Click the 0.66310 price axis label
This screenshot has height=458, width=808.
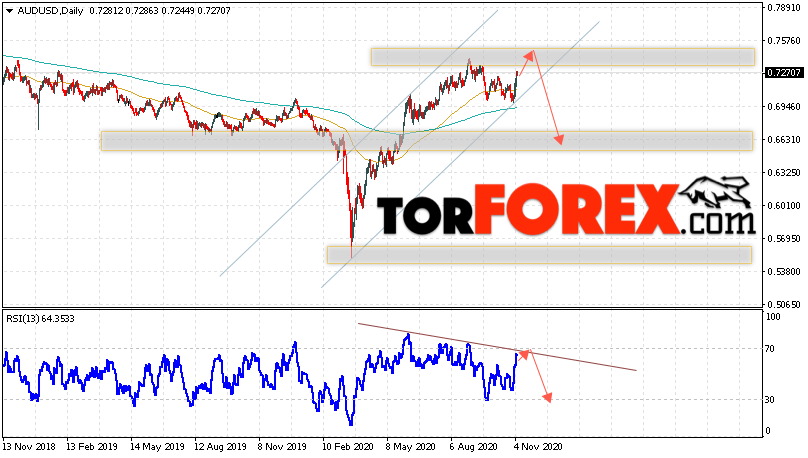(x=784, y=140)
